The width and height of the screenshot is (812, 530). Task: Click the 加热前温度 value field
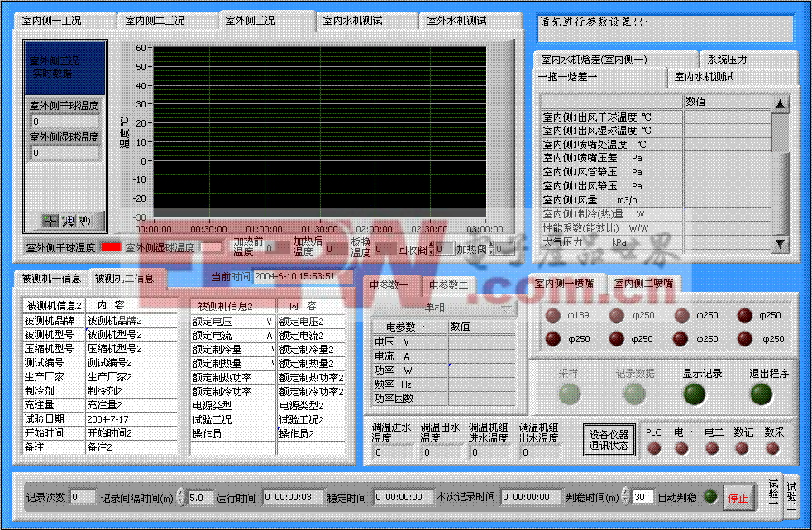pos(276,248)
